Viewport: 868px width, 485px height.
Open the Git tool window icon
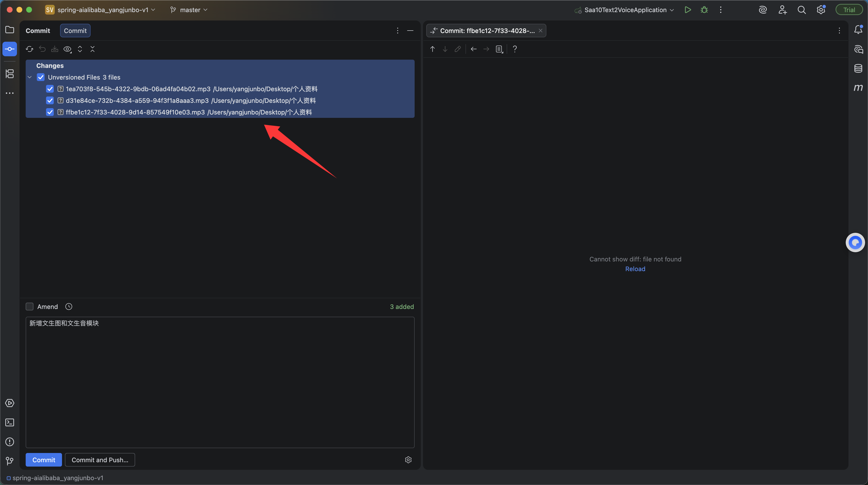[x=10, y=461]
